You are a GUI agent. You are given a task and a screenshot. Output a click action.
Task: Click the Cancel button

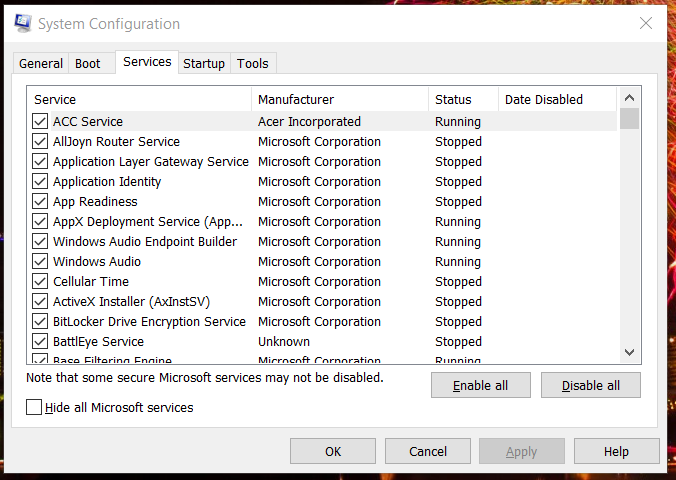pos(428,451)
